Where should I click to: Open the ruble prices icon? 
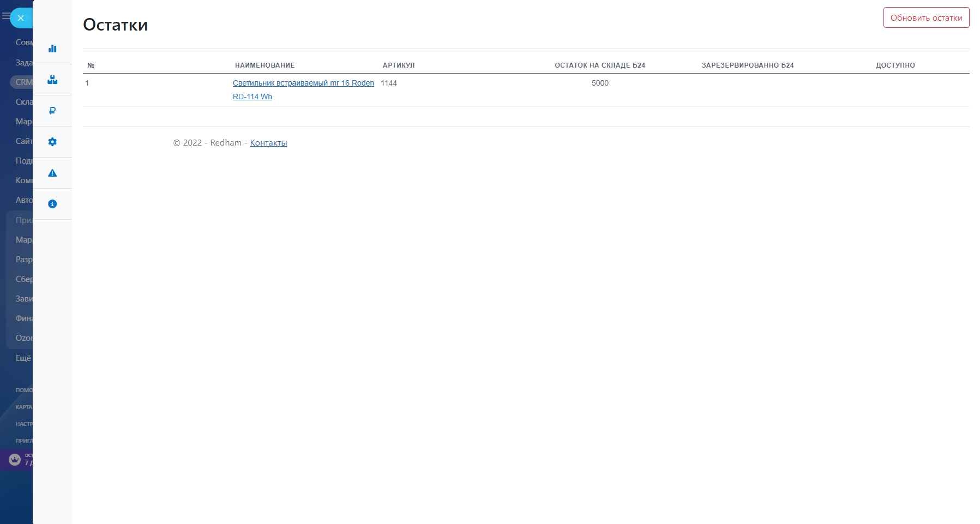coord(52,111)
